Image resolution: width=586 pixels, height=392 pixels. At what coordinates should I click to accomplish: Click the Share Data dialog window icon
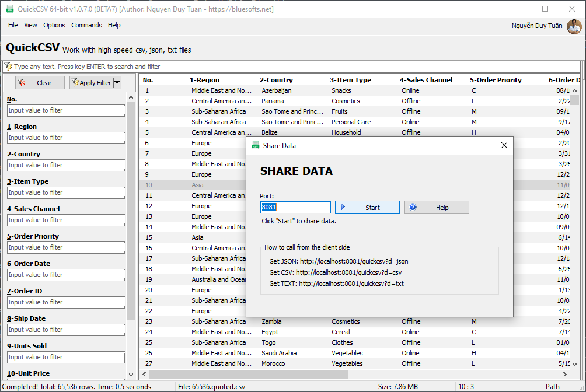[256, 146]
